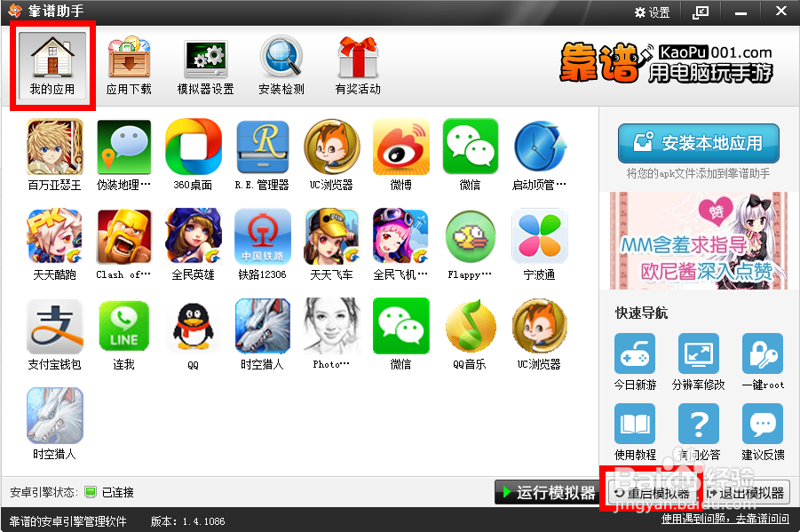Launch the Clash of Clans icon
800x532 pixels.
(124, 236)
